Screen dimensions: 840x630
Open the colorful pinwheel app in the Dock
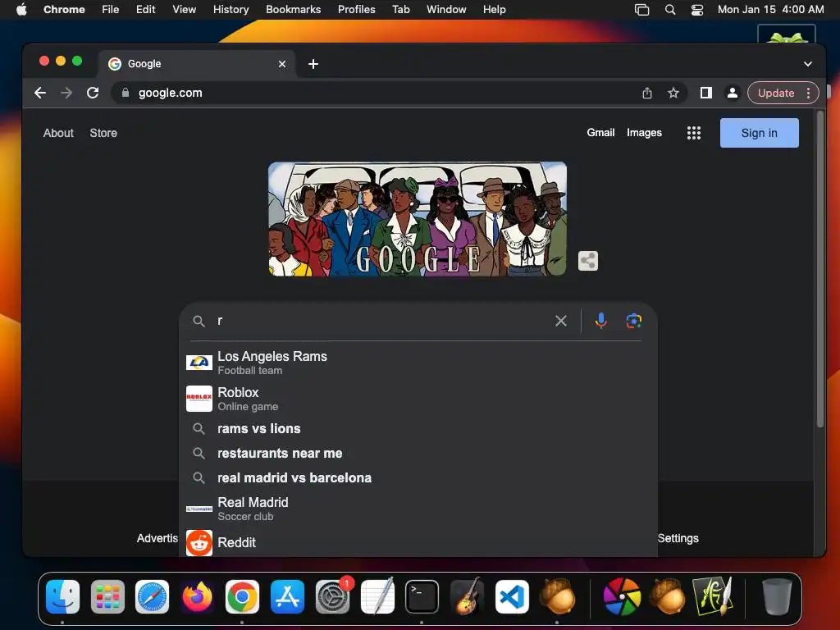pos(622,596)
